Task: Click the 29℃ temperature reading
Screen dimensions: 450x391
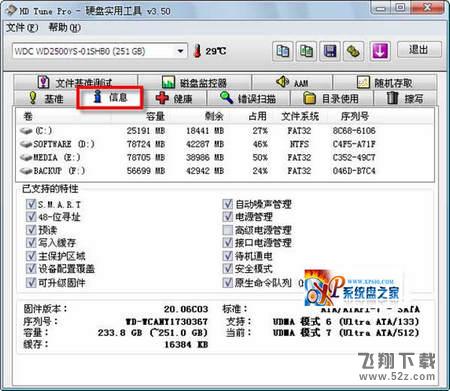Action: click(215, 51)
